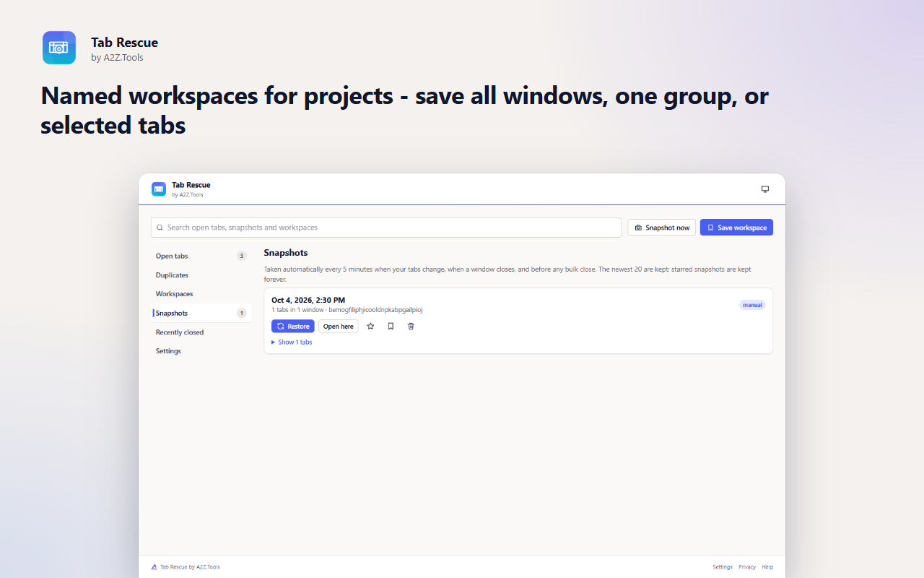
Task: Click the Snapshot now button
Action: tap(662, 228)
